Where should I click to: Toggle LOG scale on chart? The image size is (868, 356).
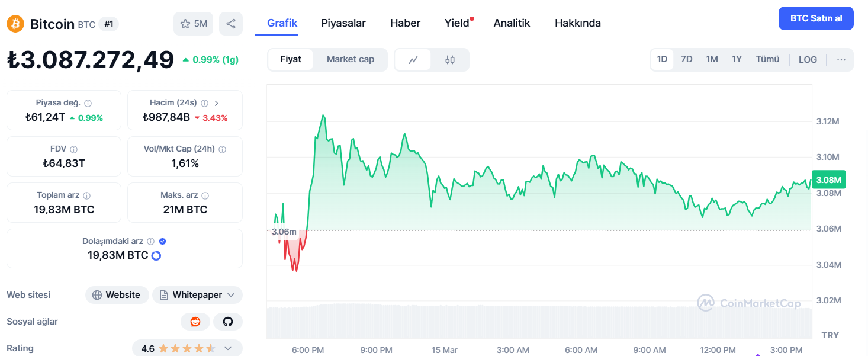tap(808, 59)
